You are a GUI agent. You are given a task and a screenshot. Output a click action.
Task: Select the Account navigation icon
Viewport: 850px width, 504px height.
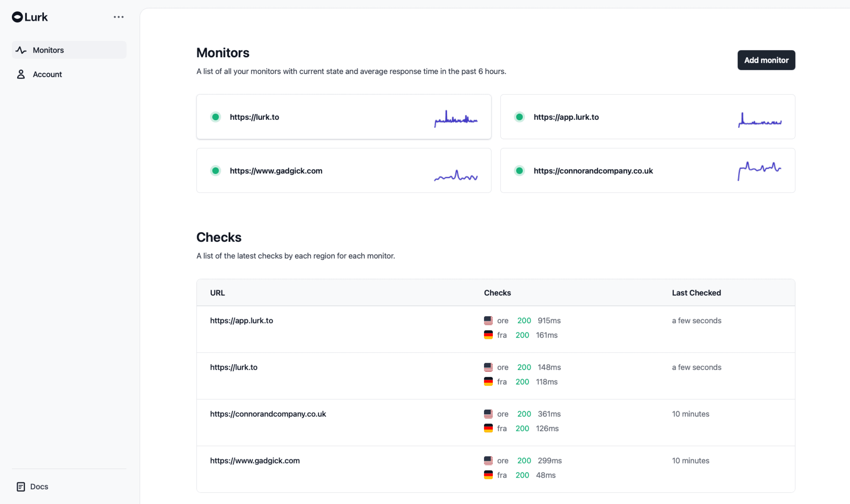click(x=21, y=74)
